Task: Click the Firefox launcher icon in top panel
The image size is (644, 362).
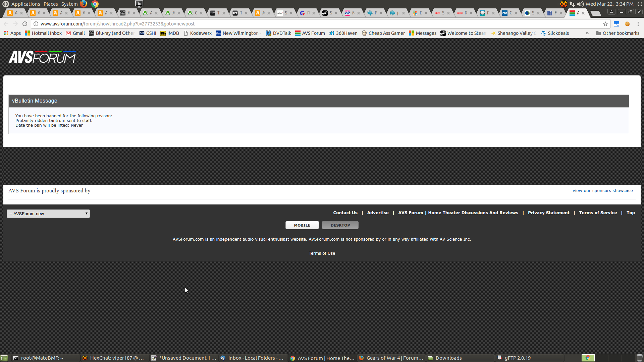Action: [84, 4]
